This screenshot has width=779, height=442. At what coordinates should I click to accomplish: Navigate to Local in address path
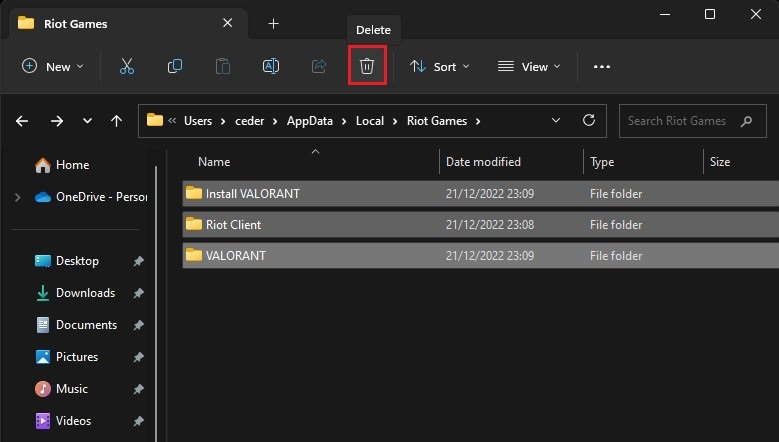pos(370,121)
